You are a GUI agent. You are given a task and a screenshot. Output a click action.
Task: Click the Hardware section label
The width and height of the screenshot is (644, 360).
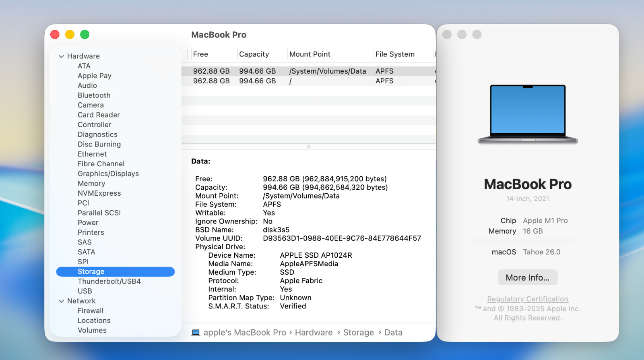coord(83,56)
